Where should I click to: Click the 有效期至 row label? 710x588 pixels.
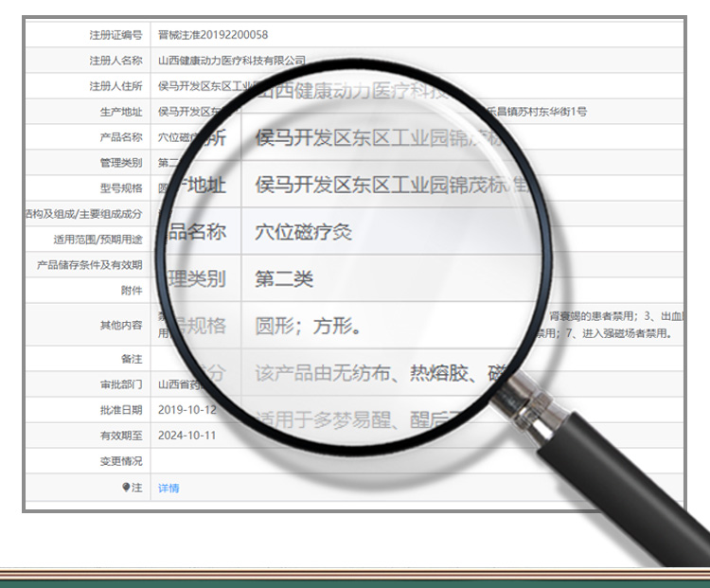point(121,436)
